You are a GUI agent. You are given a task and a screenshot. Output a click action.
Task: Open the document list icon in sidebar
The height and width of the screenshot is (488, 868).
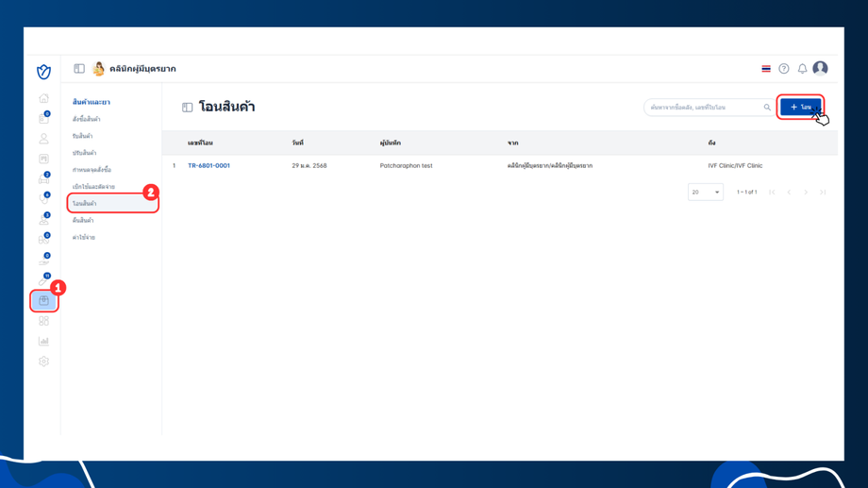click(x=43, y=159)
